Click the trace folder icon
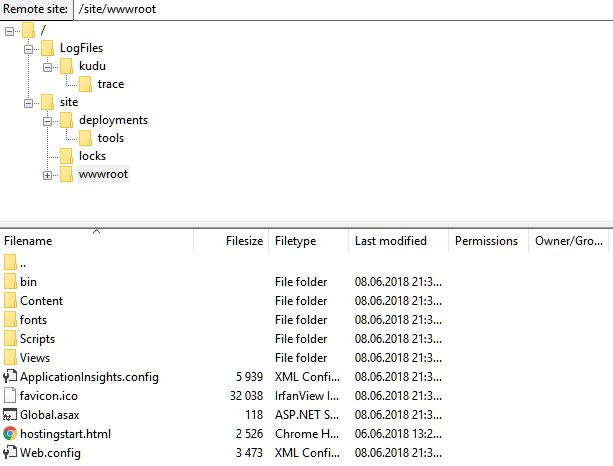The image size is (613, 466). 85,84
